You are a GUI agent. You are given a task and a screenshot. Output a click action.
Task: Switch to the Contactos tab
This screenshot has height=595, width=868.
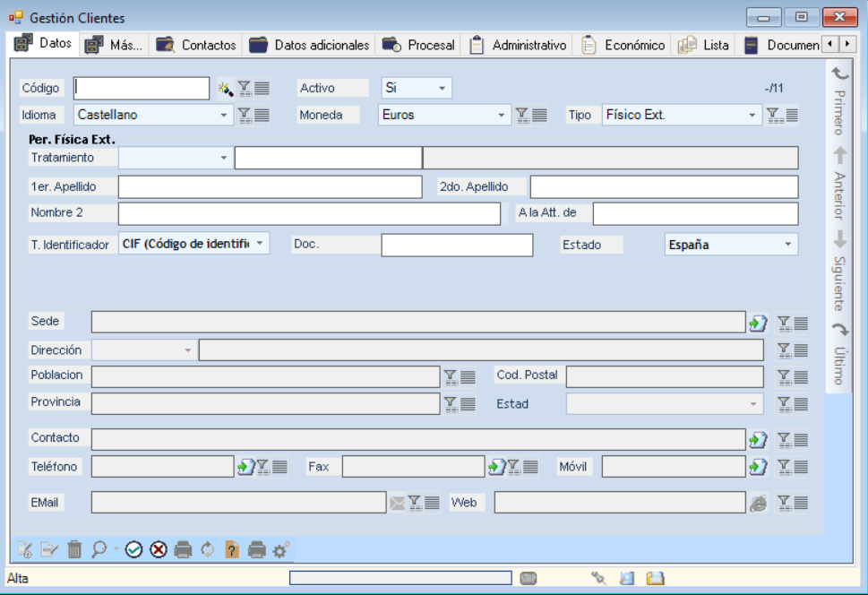click(196, 45)
